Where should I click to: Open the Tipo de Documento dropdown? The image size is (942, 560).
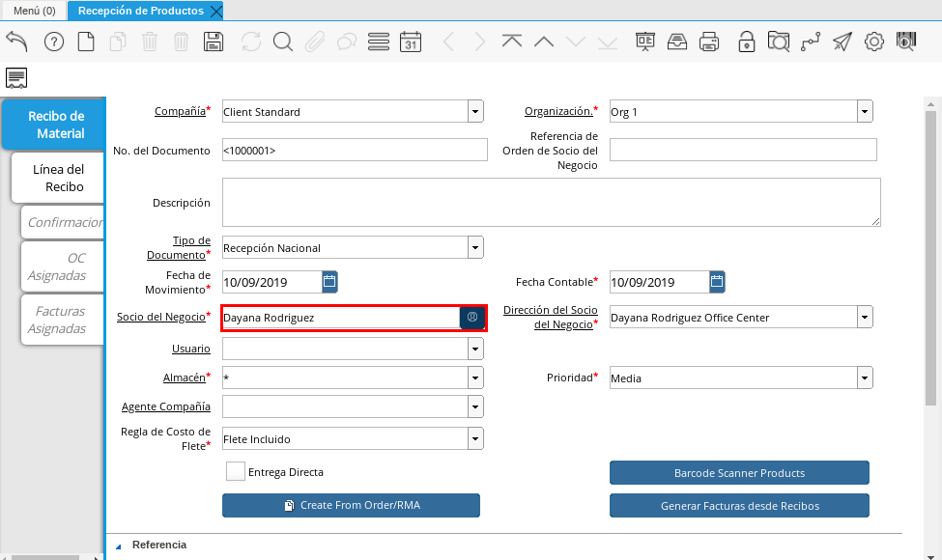coord(475,248)
